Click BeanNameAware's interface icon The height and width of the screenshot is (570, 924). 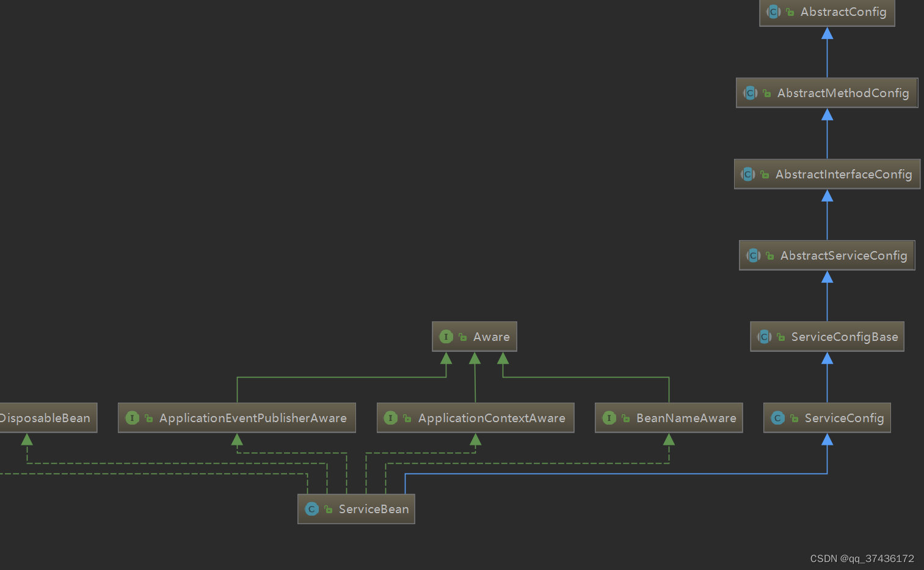pos(609,418)
